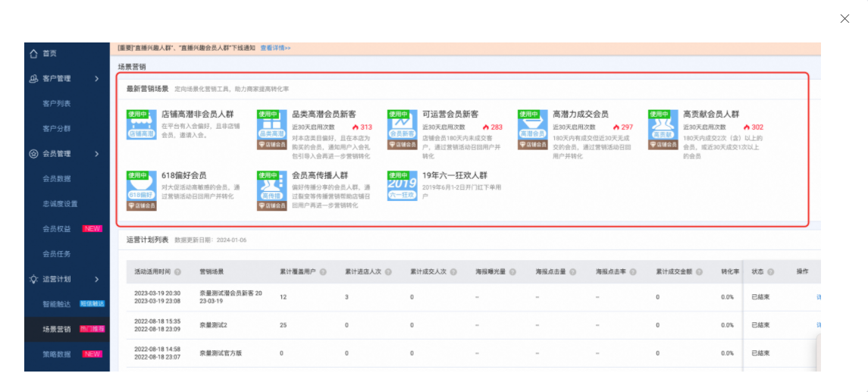This screenshot has height=392, width=868.
Task: Open the 店铺高潜 scenario icon
Action: coord(141,124)
